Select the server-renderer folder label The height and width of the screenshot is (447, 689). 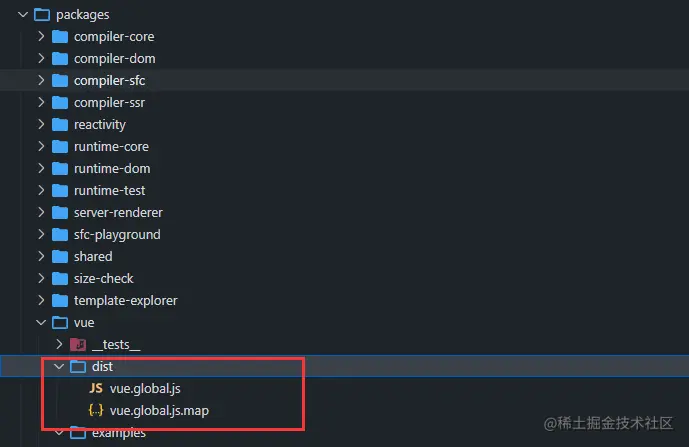point(118,213)
